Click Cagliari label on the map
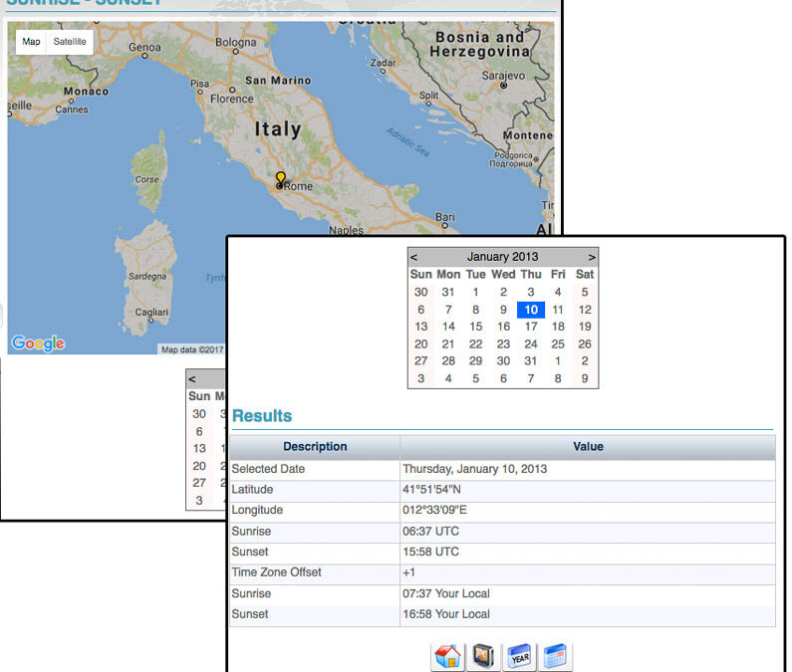 tap(151, 312)
